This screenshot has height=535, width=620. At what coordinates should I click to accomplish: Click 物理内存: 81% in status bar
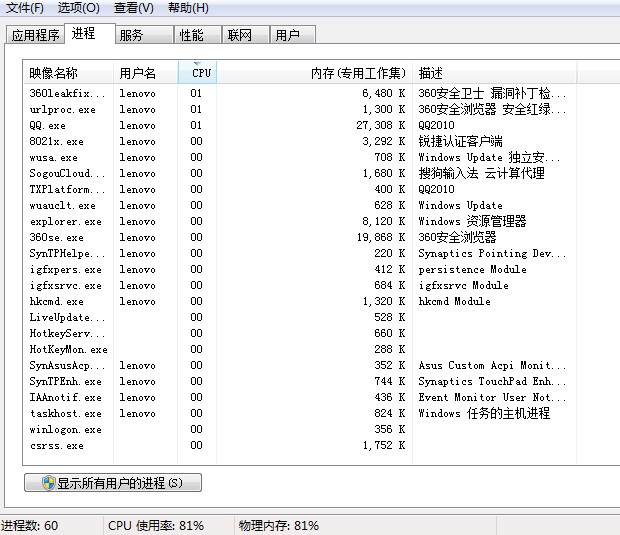click(278, 526)
